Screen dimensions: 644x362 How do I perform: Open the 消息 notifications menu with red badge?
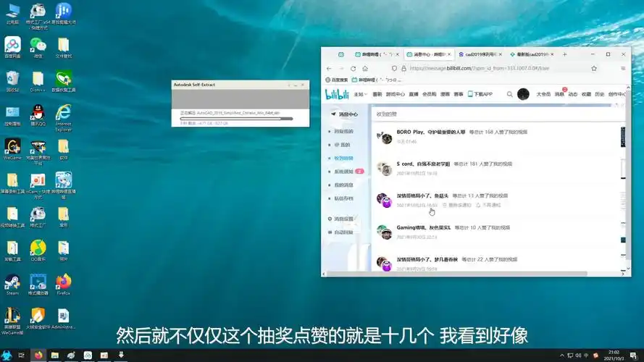(559, 94)
